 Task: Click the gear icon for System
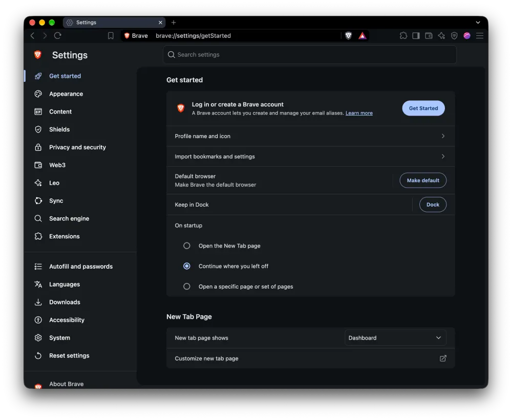point(38,338)
